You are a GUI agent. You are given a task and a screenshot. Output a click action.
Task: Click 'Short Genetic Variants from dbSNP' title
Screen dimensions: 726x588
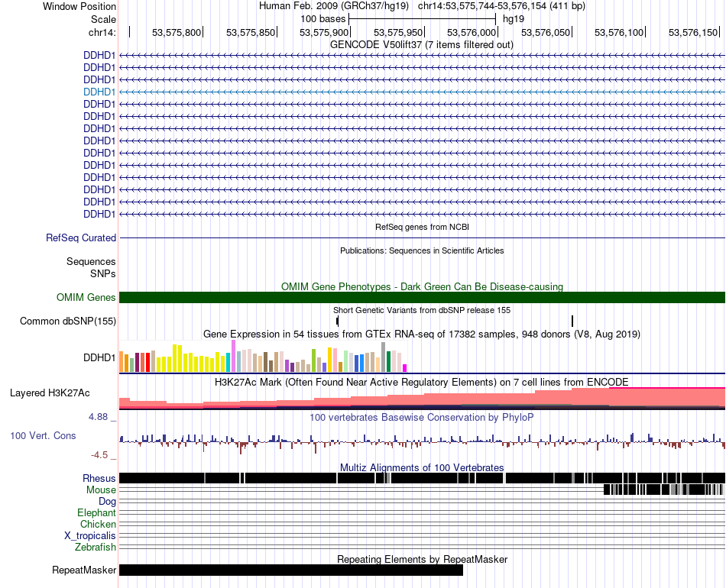coord(422,310)
